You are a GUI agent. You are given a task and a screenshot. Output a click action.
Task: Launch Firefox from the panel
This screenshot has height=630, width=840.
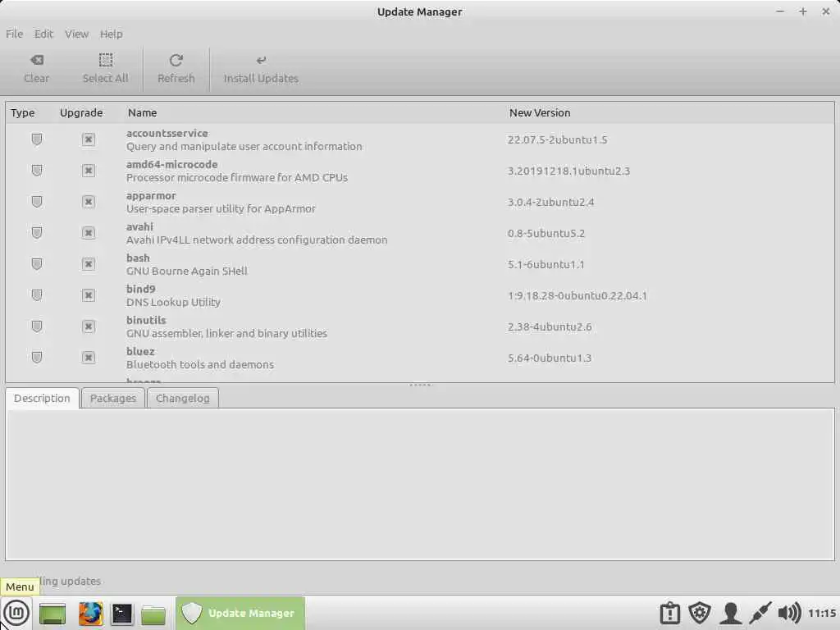point(90,614)
